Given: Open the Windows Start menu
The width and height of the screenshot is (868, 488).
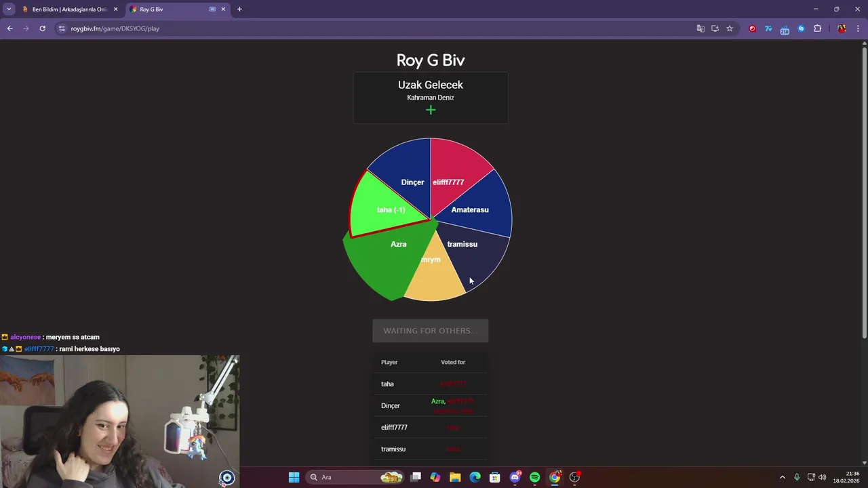Looking at the screenshot, I should pyautogui.click(x=294, y=477).
